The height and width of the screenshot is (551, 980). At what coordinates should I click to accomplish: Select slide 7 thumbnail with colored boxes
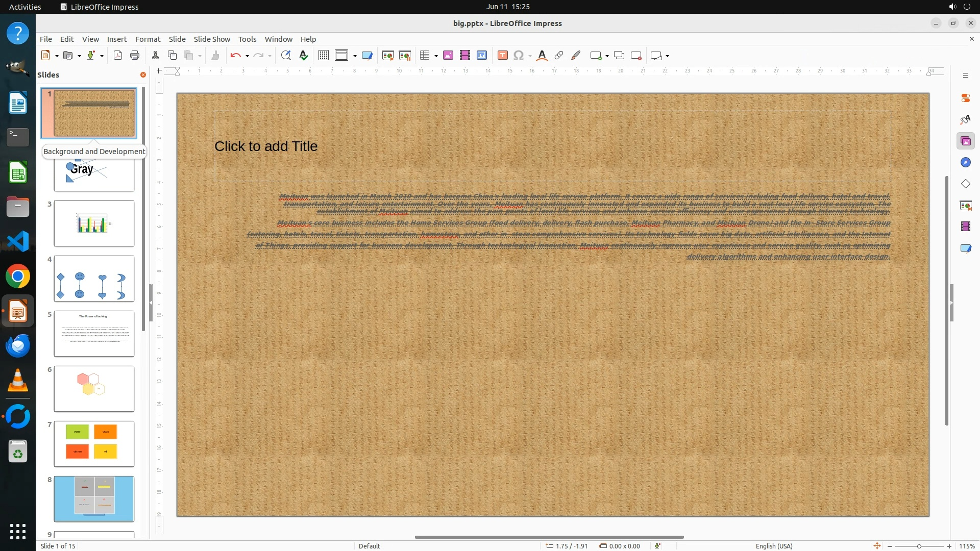click(x=94, y=443)
